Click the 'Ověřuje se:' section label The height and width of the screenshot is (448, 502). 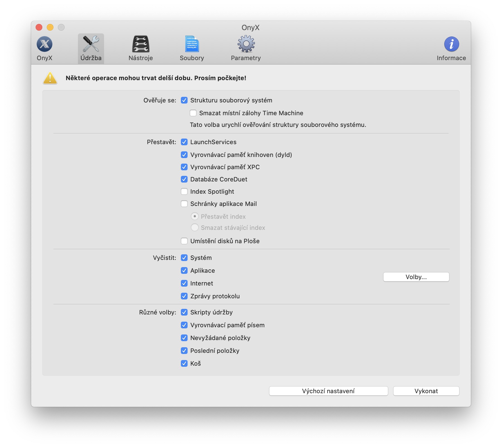160,100
